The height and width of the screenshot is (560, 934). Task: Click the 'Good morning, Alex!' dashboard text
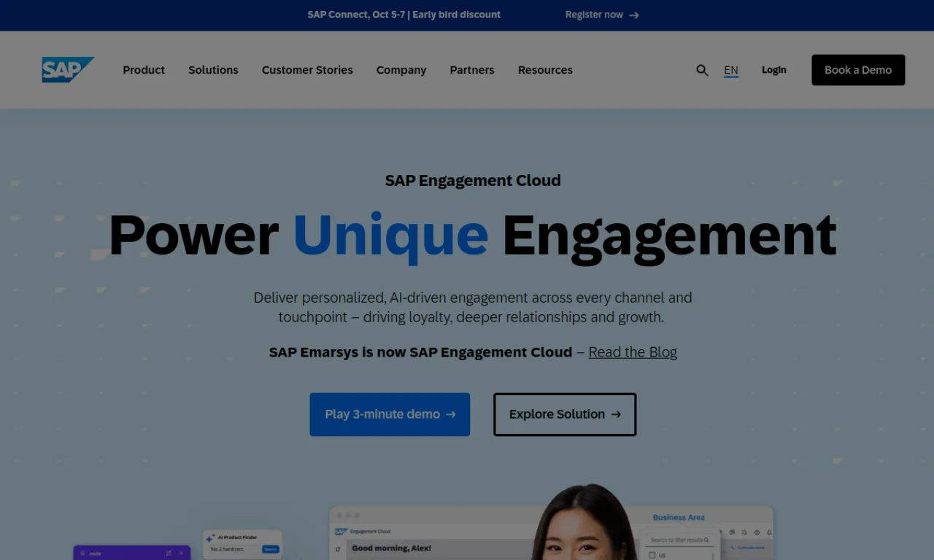392,548
